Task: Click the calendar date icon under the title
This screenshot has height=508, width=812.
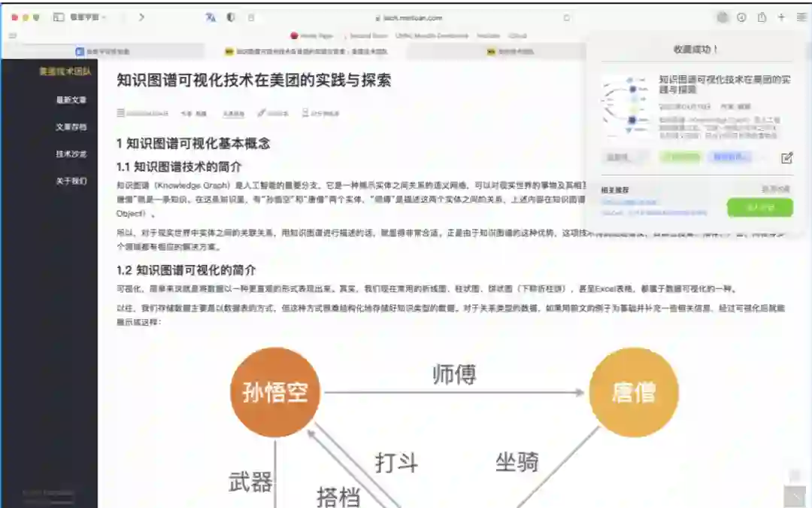Action: point(120,112)
